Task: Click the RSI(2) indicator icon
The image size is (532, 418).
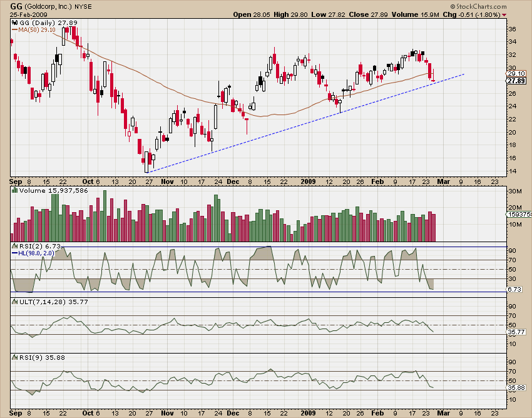Action: 14,246
